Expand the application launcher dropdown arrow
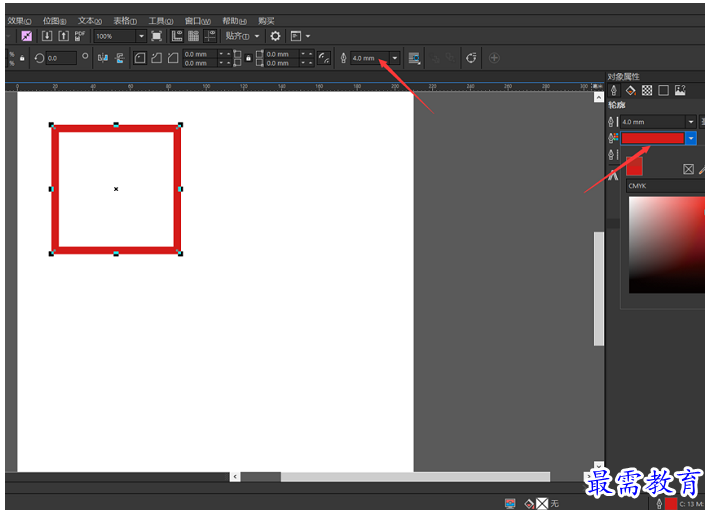The height and width of the screenshot is (514, 709). tap(308, 36)
